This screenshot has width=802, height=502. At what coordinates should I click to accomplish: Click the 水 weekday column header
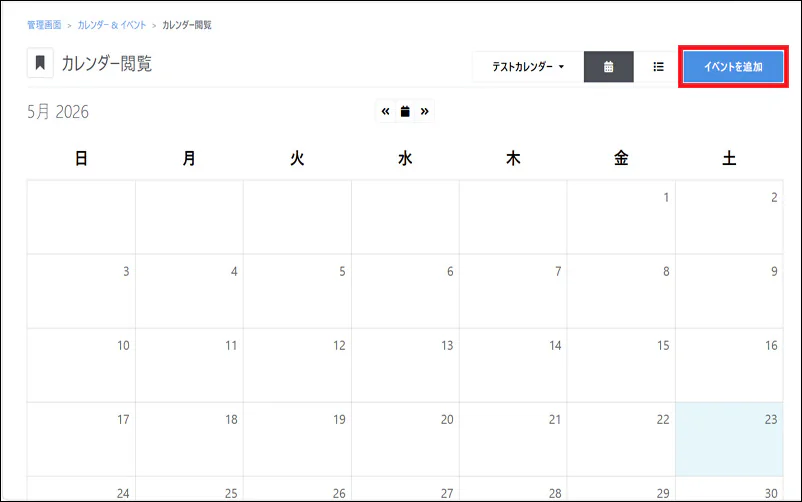pyautogui.click(x=405, y=158)
